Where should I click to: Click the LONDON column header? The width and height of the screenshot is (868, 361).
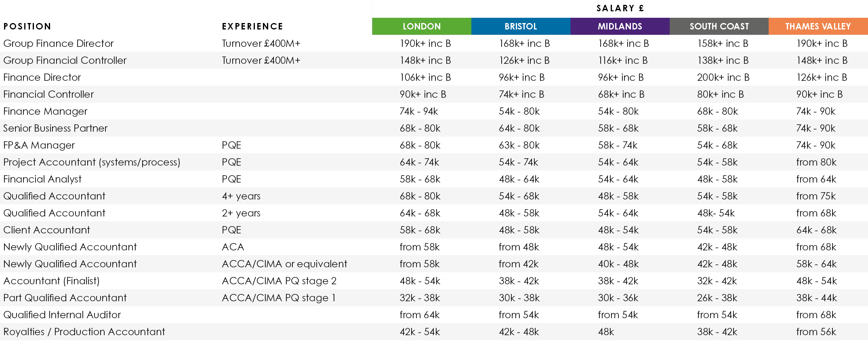[421, 27]
